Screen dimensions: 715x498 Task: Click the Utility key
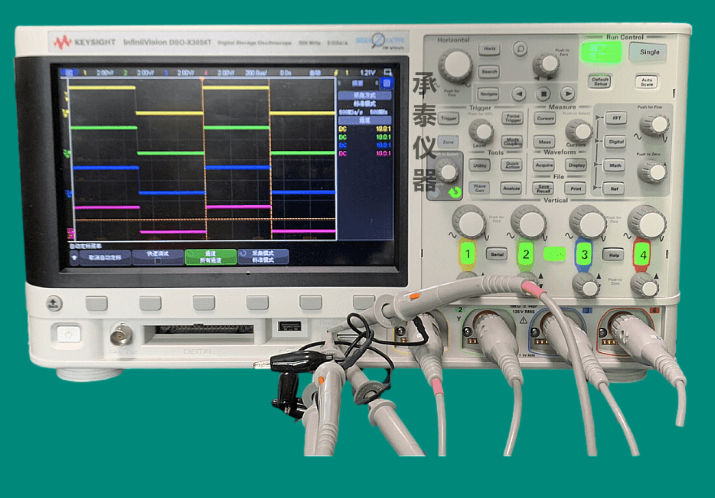point(480,166)
